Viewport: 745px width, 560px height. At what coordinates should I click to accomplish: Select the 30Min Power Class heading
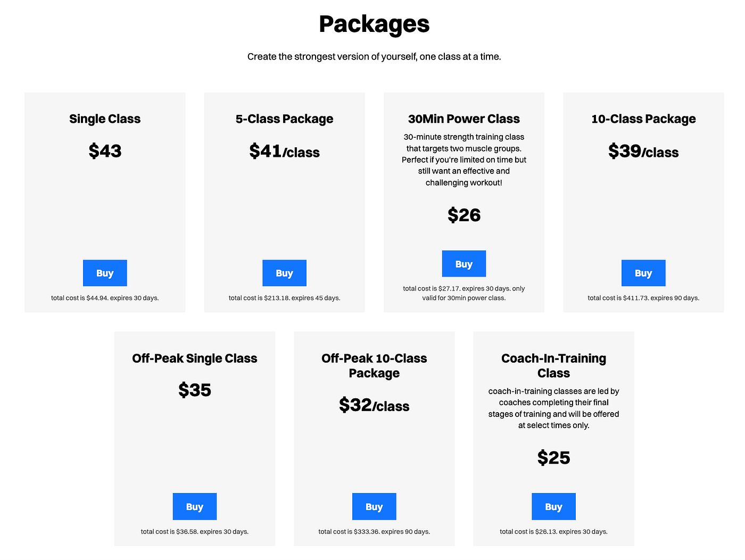click(463, 119)
